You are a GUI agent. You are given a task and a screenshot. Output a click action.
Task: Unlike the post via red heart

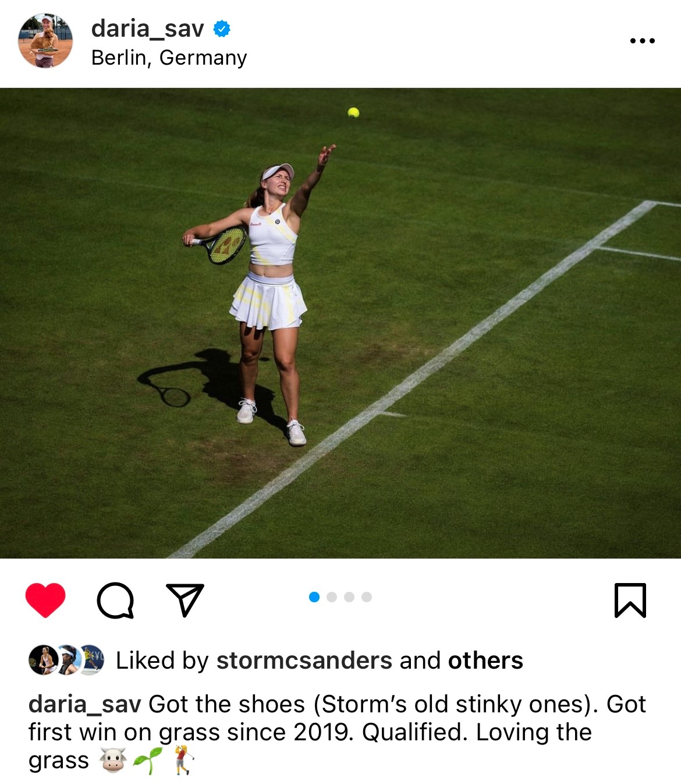click(x=45, y=599)
